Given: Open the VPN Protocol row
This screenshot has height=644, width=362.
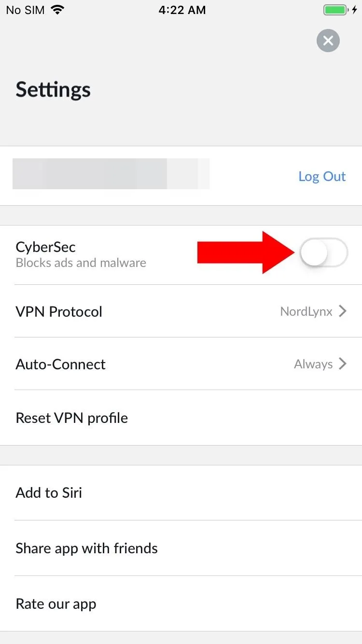Looking at the screenshot, I should tap(181, 311).
